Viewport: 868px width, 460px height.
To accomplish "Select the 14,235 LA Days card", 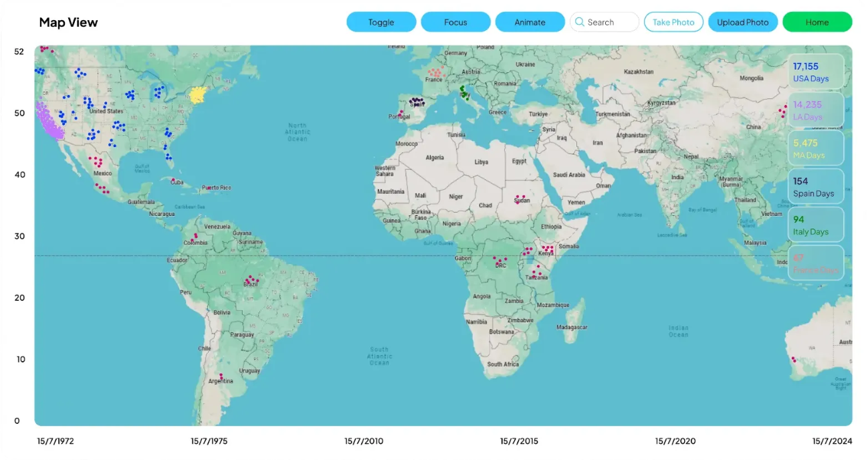I will point(815,110).
